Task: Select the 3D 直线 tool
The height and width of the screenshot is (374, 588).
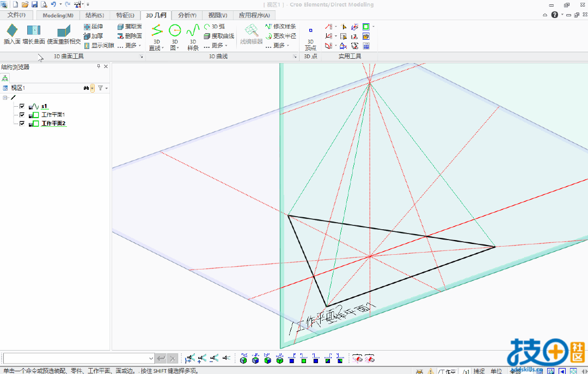Action: (157, 37)
